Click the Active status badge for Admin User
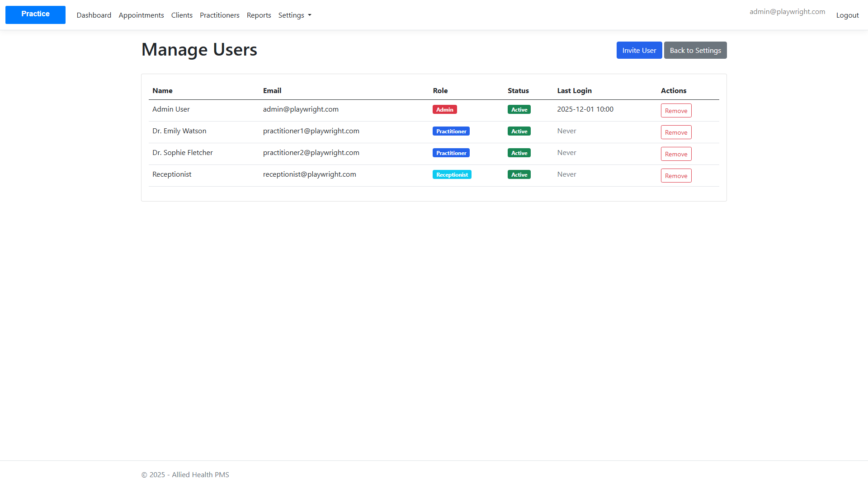Viewport: 868px width, 488px height. coord(519,109)
